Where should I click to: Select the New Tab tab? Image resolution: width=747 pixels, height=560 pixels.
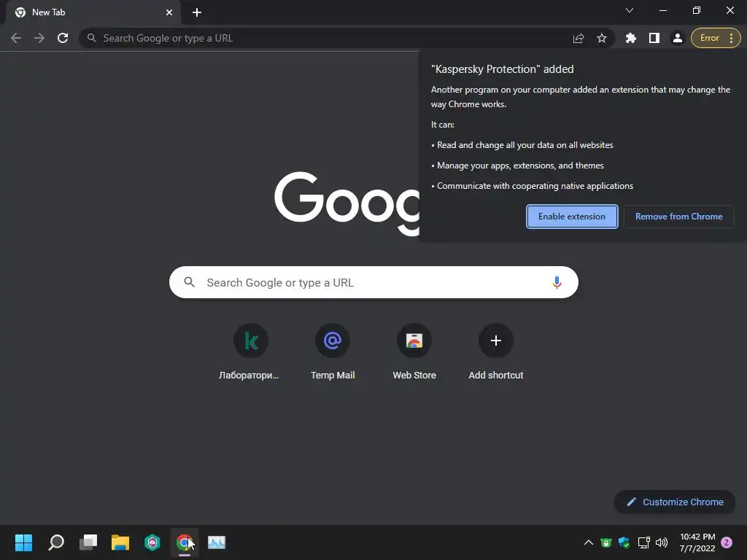pos(93,12)
